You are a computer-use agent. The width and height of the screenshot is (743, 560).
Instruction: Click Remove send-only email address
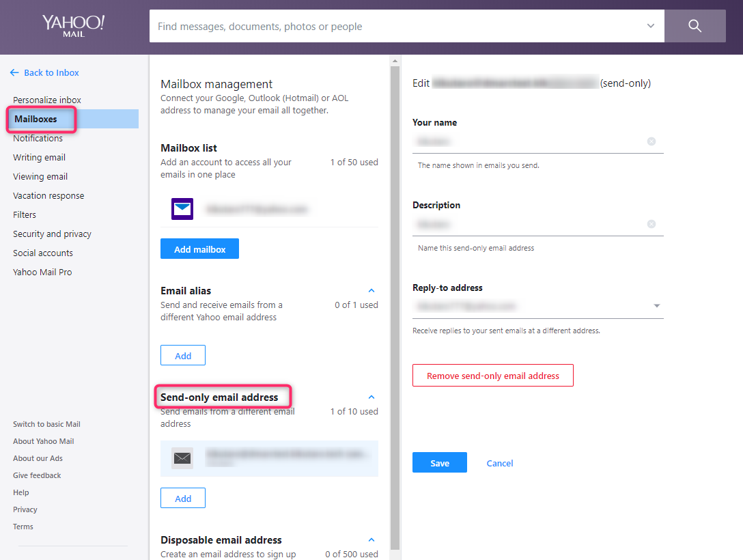[x=493, y=375]
